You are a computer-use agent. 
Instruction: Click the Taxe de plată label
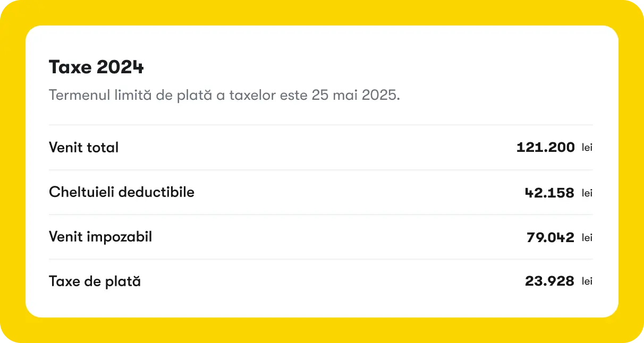point(95,281)
